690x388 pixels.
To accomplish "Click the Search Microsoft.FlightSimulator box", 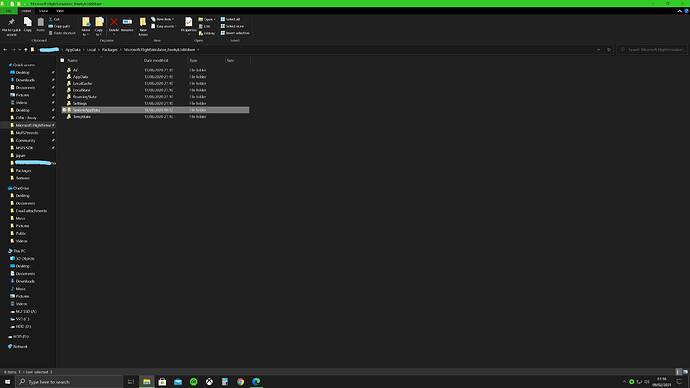I will click(652, 50).
